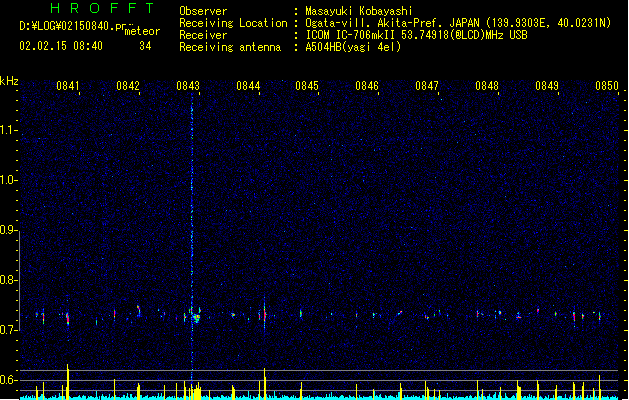Click the Receiving antenna label
This screenshot has width=629, height=400.
(x=230, y=47)
